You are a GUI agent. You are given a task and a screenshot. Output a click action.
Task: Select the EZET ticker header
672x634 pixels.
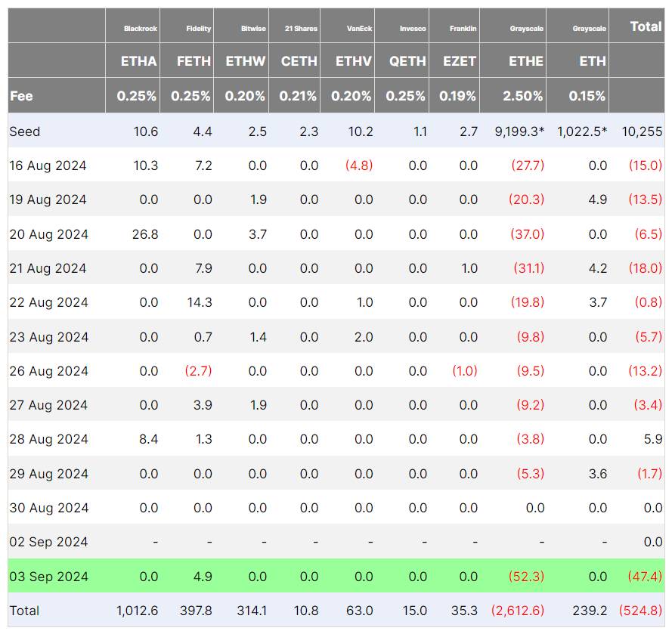[460, 61]
